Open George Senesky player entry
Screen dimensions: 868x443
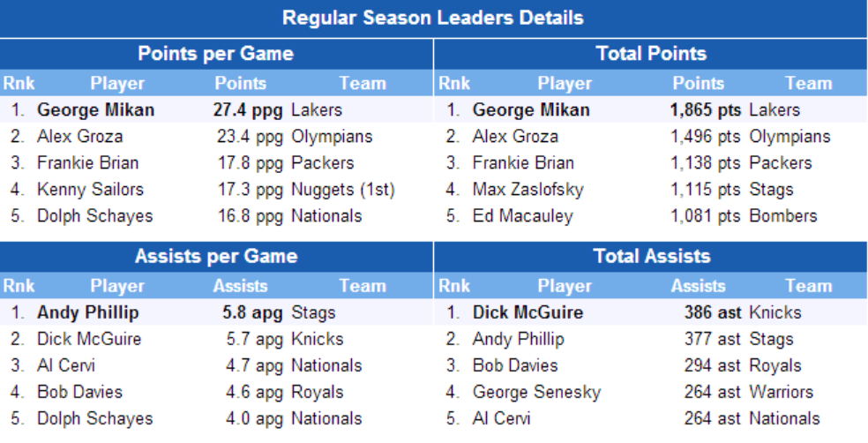point(536,392)
